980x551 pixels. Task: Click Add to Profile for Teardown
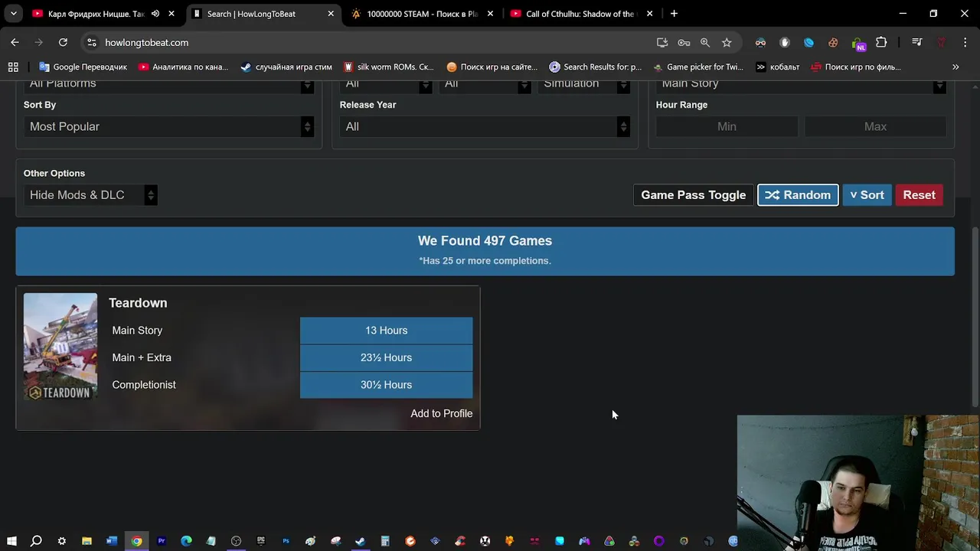tap(441, 413)
